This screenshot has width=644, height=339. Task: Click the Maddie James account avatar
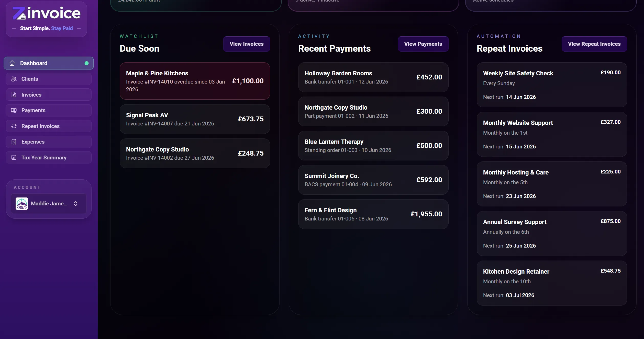22,204
